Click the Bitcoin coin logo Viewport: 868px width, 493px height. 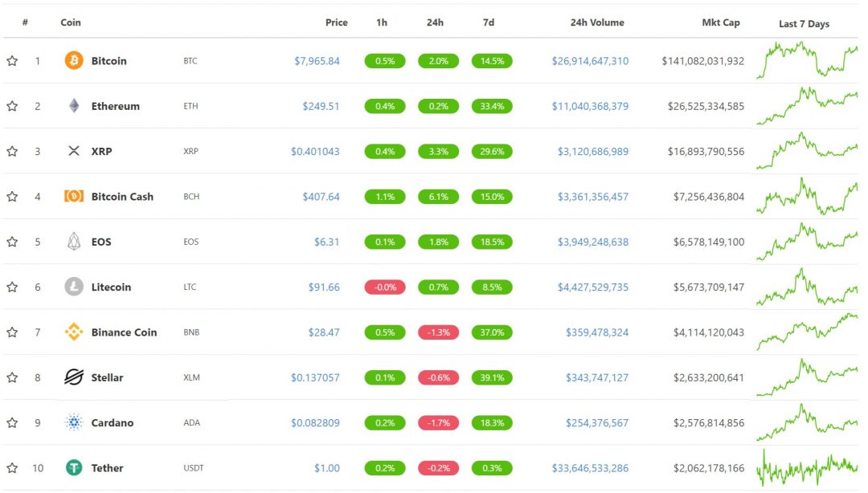74,60
